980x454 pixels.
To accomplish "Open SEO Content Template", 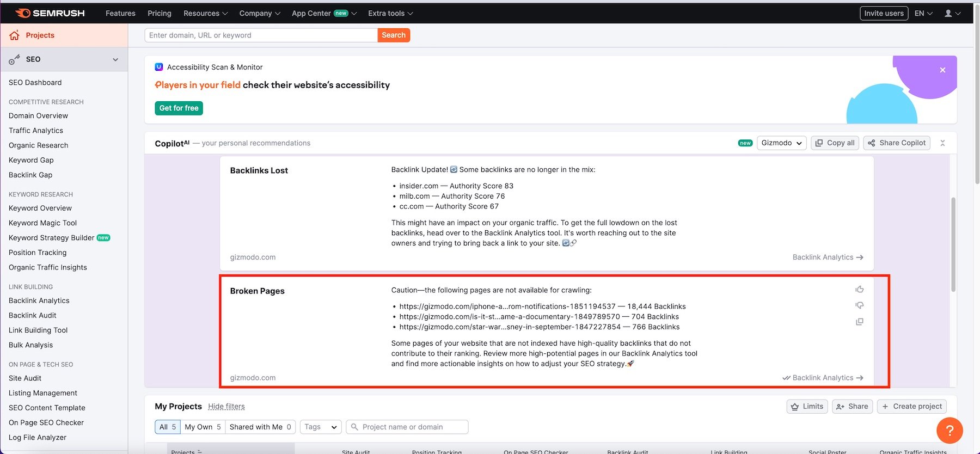I will tap(47, 408).
